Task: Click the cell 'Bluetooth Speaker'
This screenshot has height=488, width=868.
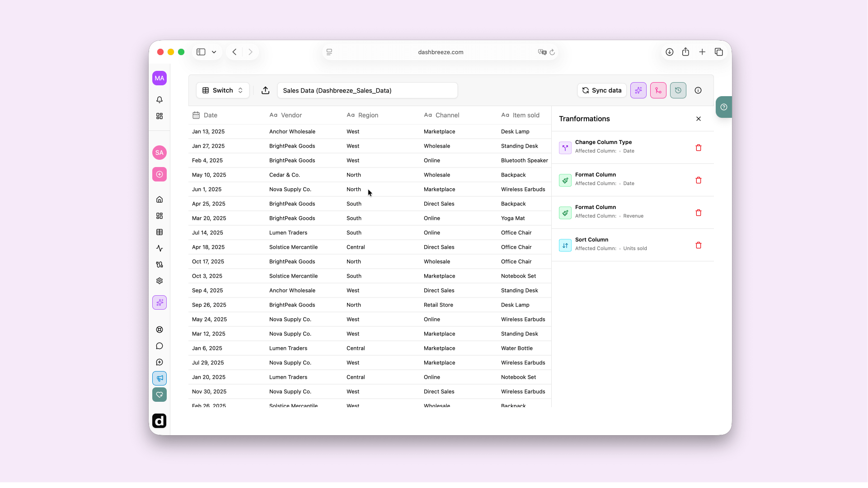Action: (x=525, y=161)
